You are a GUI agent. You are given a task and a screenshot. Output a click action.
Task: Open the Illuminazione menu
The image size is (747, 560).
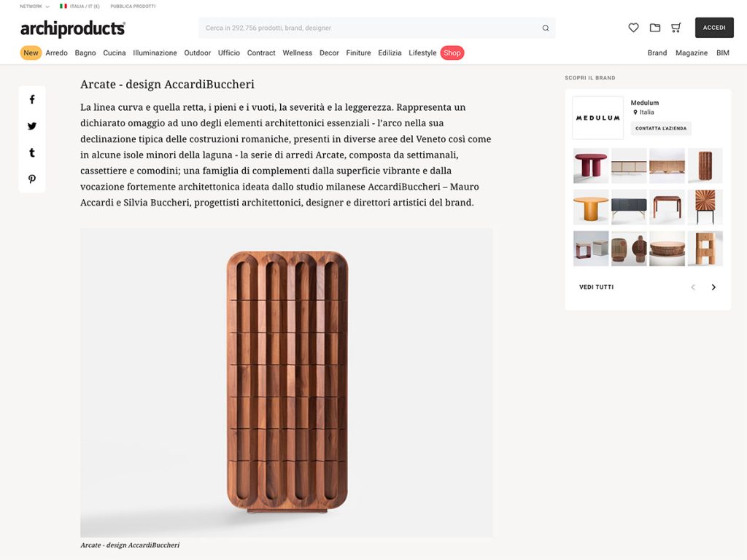coord(155,52)
